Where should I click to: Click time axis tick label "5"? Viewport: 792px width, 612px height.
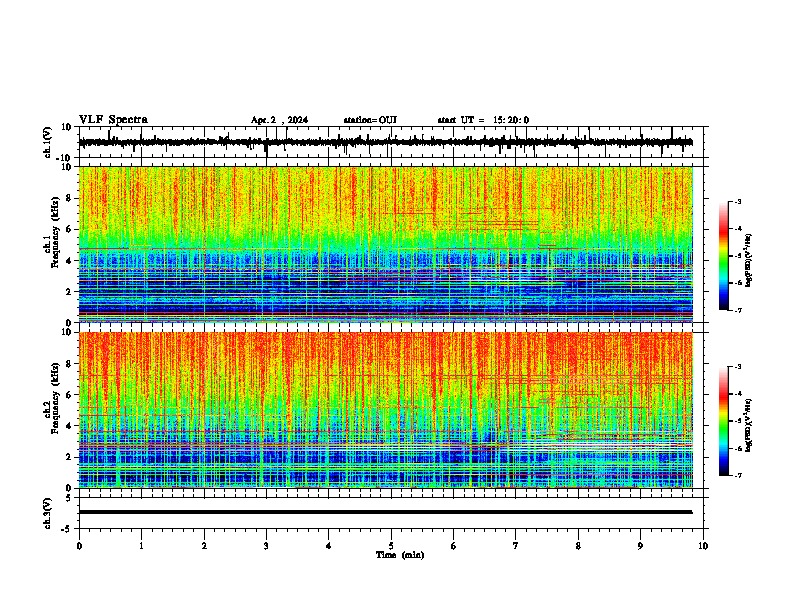(x=391, y=546)
